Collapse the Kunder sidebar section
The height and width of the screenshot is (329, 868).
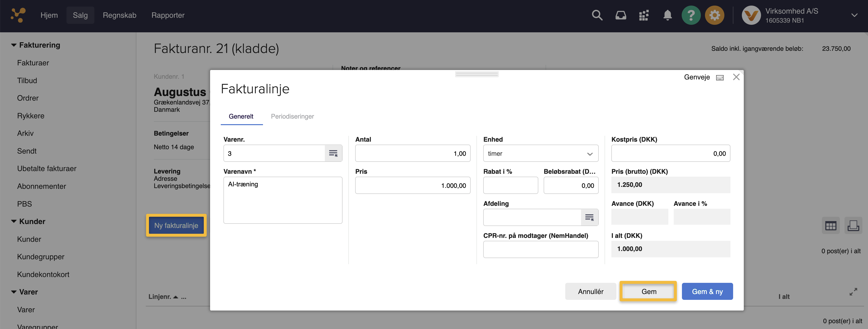(14, 221)
